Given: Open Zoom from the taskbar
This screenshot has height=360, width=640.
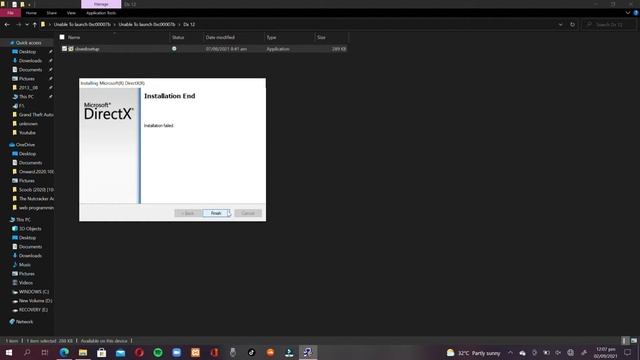Looking at the screenshot, I should coord(177,352).
